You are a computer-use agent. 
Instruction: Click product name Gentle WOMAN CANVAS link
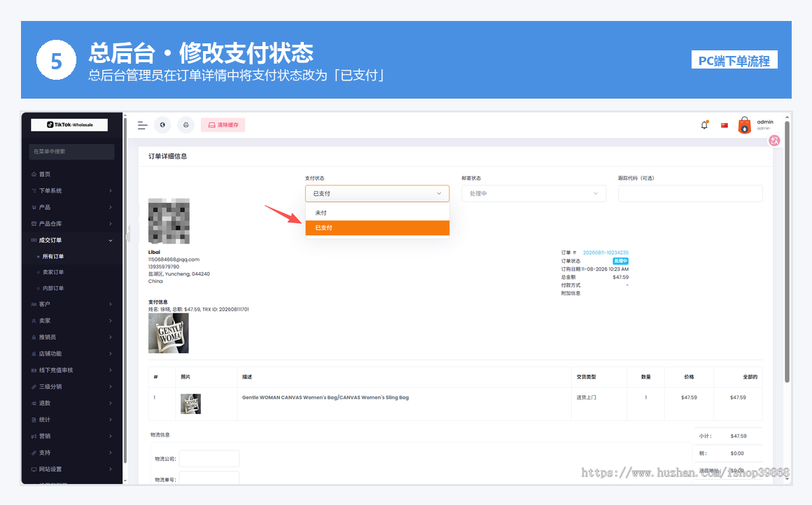coord(325,398)
